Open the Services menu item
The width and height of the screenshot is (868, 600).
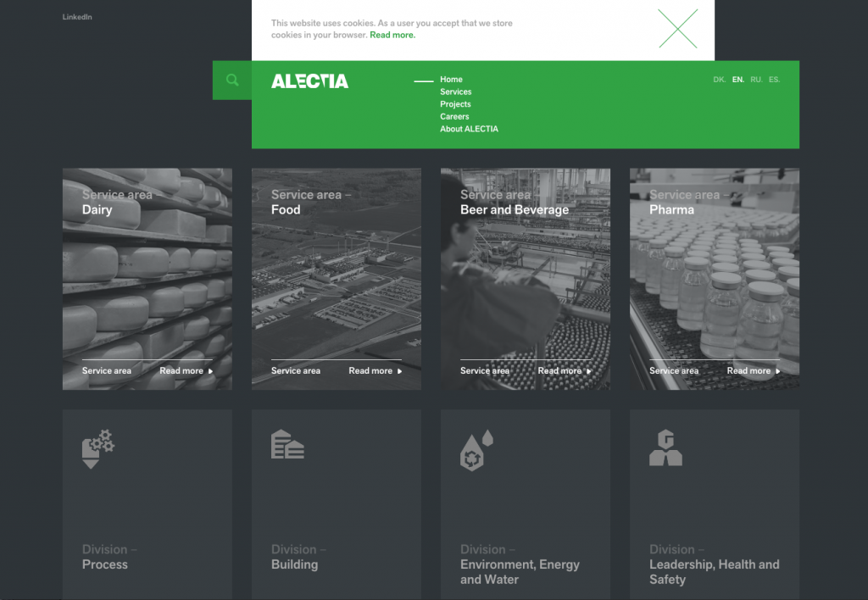(455, 92)
